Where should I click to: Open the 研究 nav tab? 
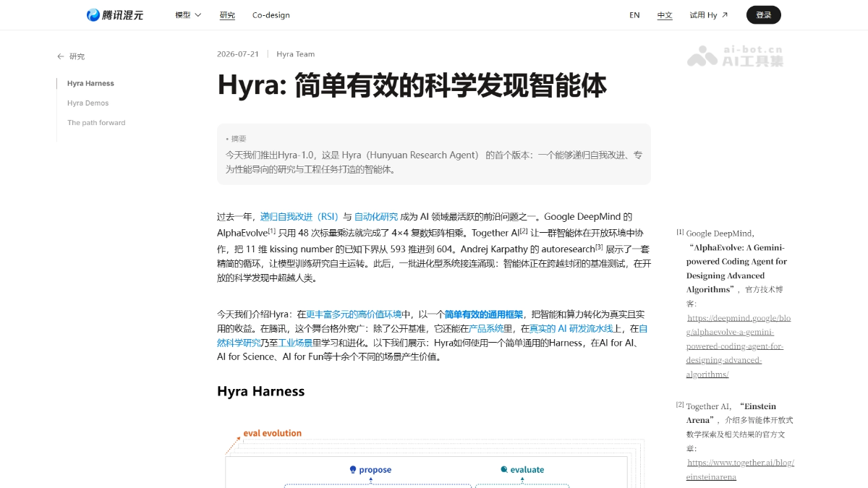click(227, 15)
